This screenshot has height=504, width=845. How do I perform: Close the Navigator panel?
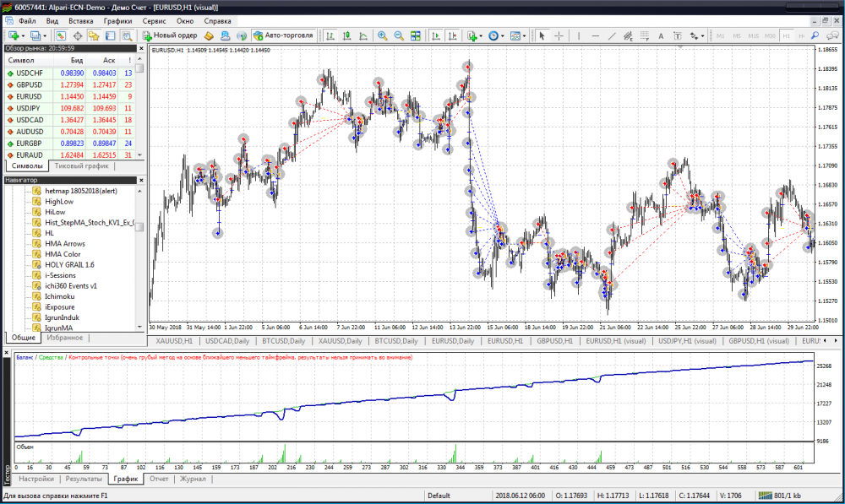click(141, 180)
